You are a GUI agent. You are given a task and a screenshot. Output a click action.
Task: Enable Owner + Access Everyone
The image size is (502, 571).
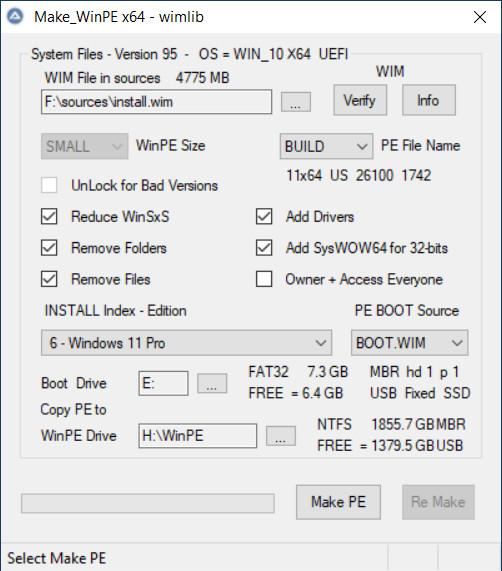[x=264, y=279]
